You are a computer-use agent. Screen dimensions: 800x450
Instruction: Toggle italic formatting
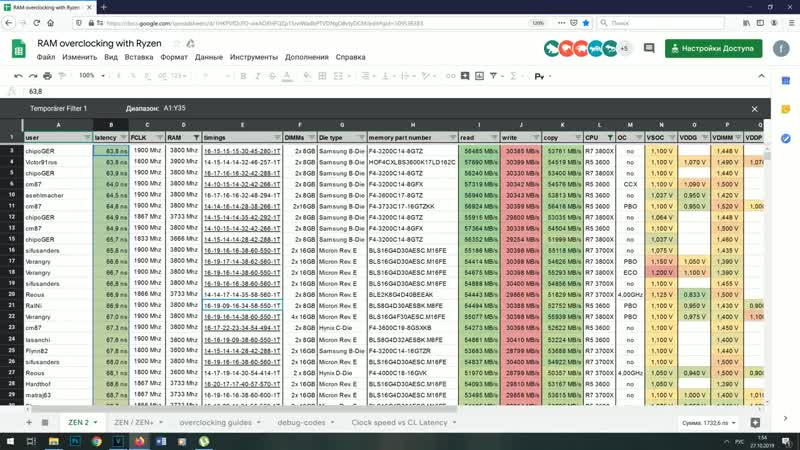(x=258, y=76)
